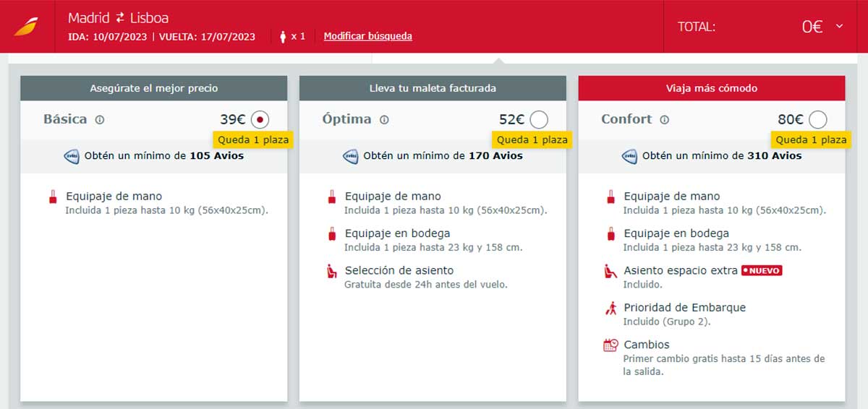Click the Queda 1 plaza tag on Básica
The width and height of the screenshot is (868, 409).
tap(254, 139)
